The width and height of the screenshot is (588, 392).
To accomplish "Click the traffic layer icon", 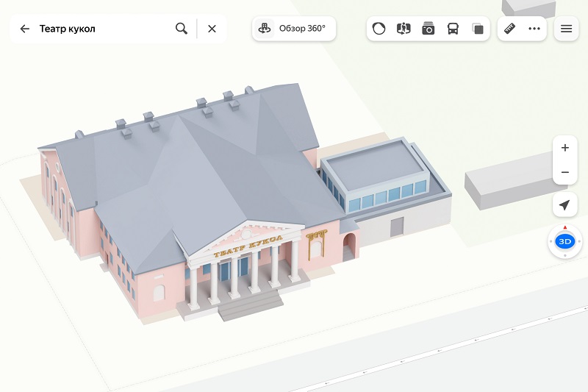I will (x=379, y=29).
